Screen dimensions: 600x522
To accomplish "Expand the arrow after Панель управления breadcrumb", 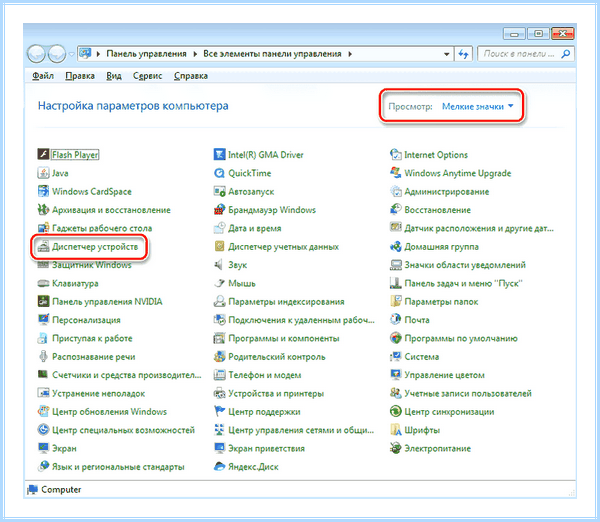I will [195, 54].
